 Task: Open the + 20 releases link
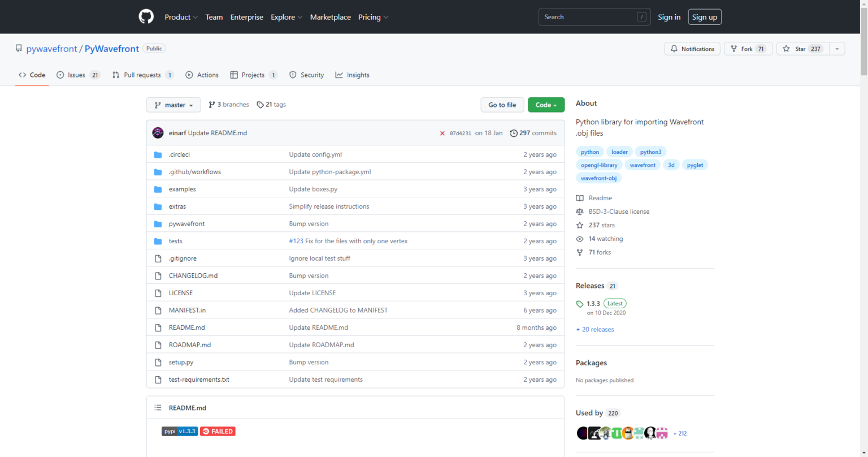(x=594, y=330)
